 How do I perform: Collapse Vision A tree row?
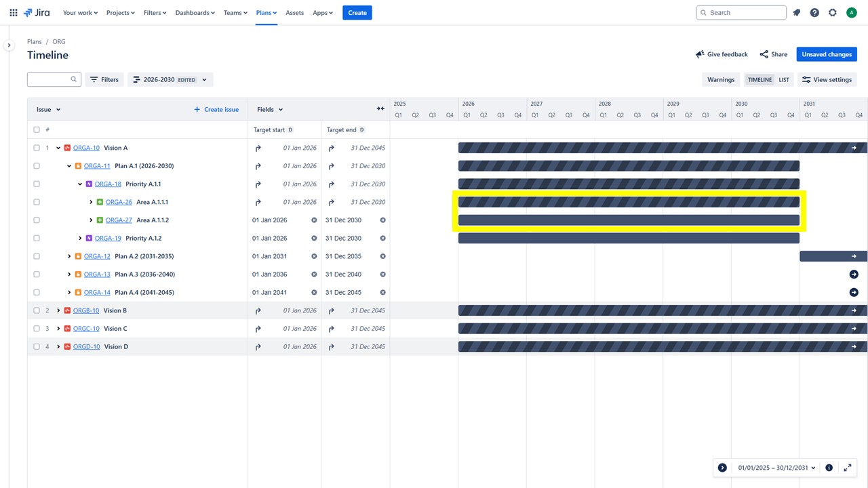coord(58,148)
